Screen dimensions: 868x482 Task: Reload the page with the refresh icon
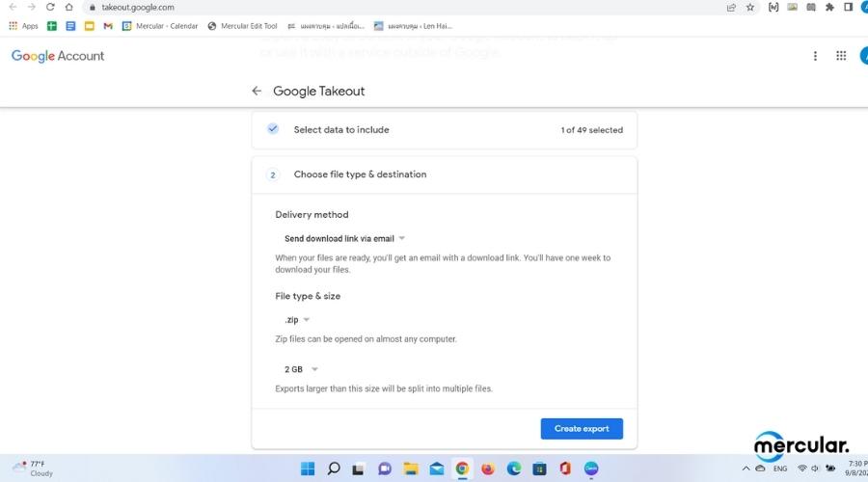(50, 7)
